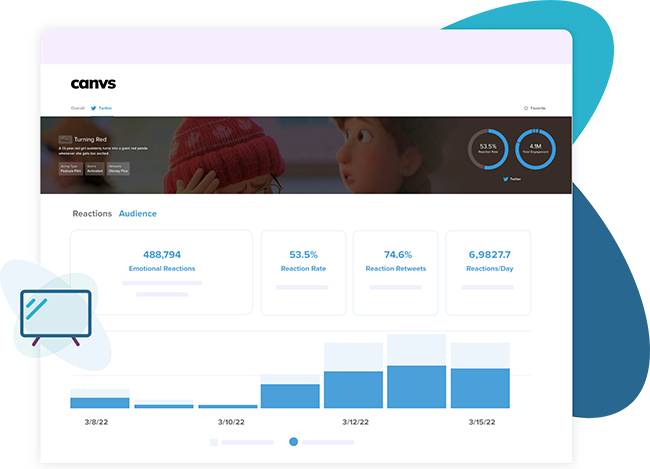Click the Disney thumbnail beside Turning Red
The image size is (650, 469).
[x=65, y=139]
